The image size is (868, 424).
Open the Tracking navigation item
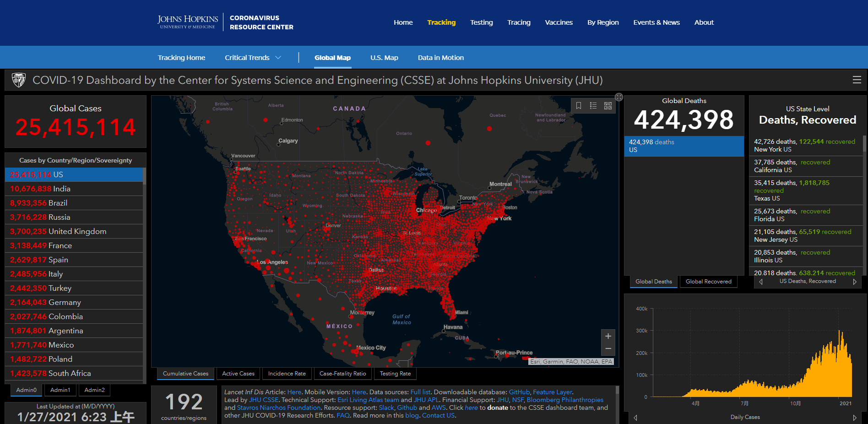pos(441,22)
